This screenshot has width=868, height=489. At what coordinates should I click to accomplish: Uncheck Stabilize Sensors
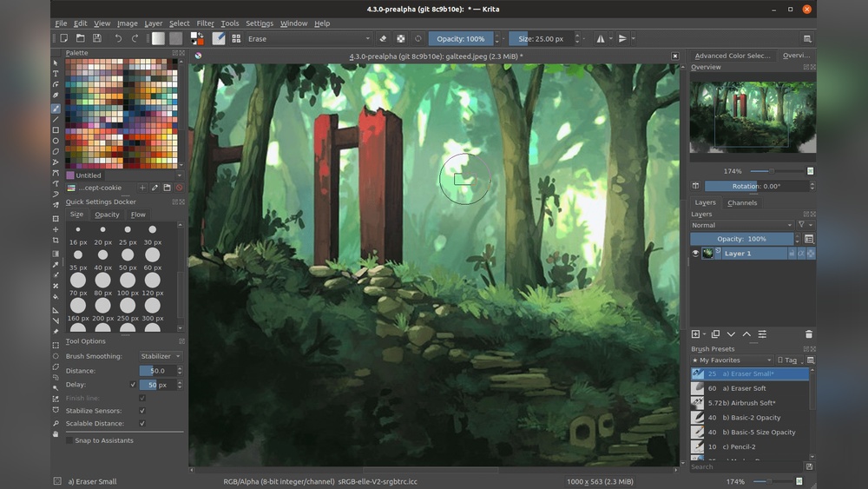142,411
